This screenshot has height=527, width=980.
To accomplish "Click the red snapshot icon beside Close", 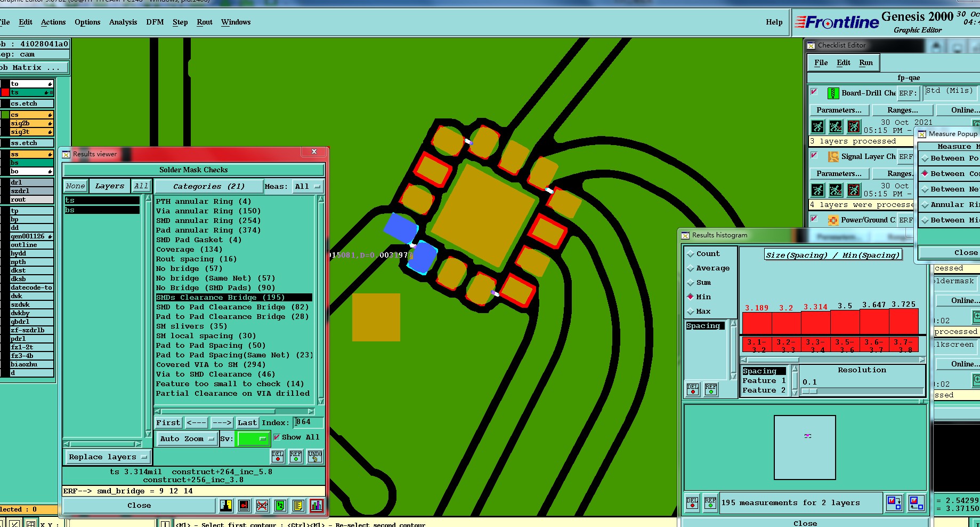I will point(244,505).
